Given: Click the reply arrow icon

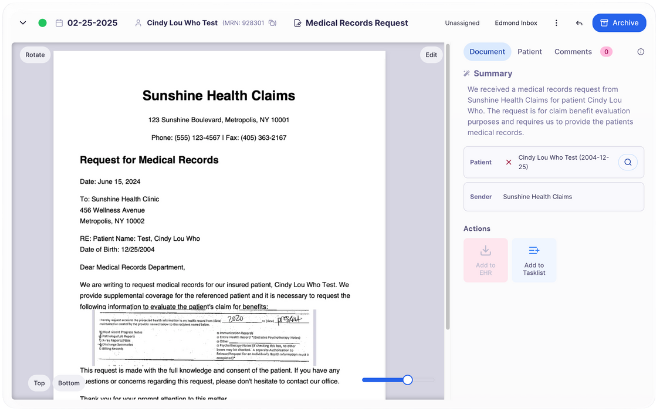Looking at the screenshot, I should tap(579, 22).
